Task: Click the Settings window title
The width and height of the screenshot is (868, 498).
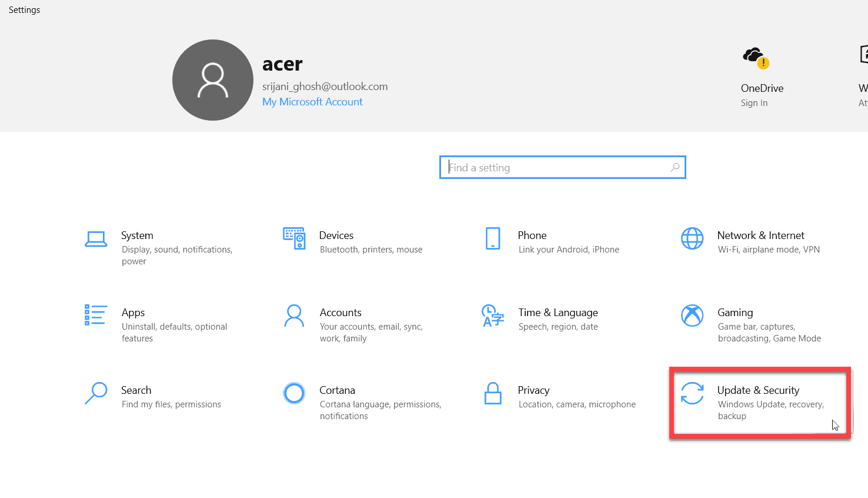Action: [x=25, y=10]
